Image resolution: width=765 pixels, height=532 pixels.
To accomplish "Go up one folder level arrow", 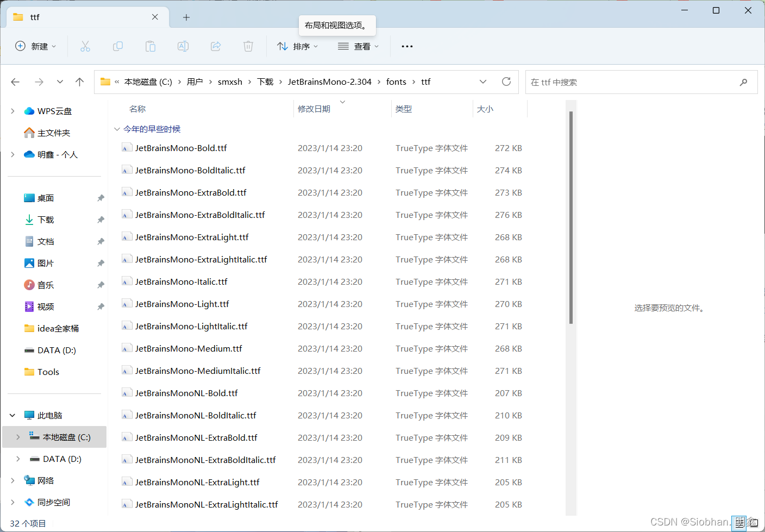I will click(x=80, y=82).
